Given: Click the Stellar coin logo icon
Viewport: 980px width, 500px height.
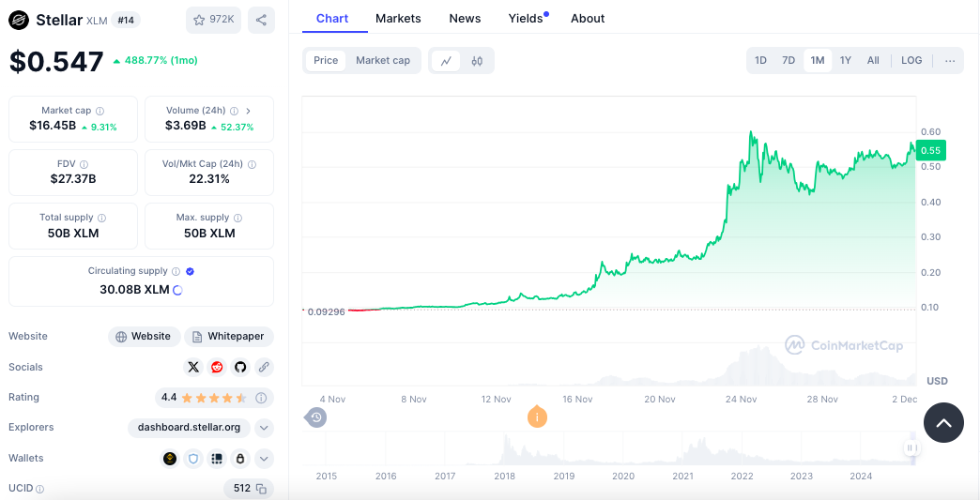Looking at the screenshot, I should (20, 20).
